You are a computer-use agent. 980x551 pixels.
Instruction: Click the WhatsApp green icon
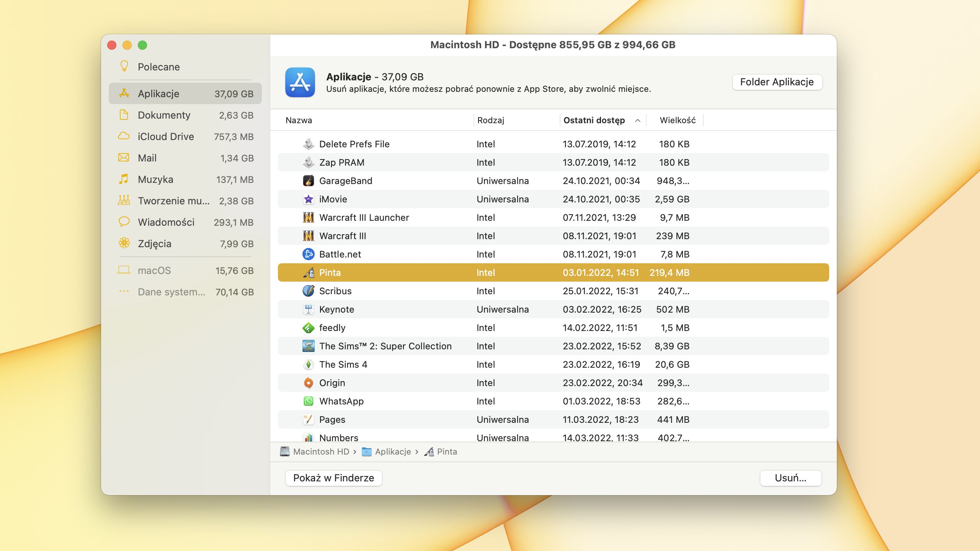tap(308, 401)
